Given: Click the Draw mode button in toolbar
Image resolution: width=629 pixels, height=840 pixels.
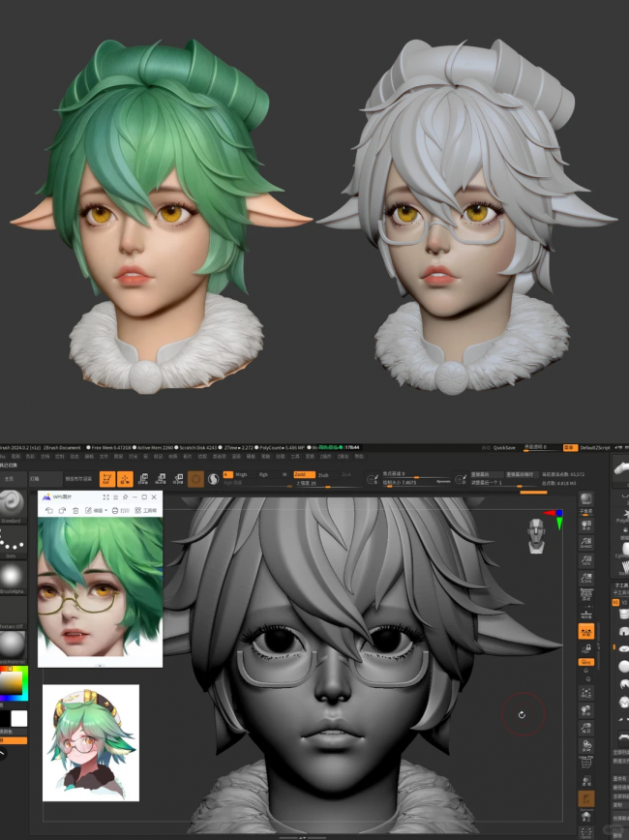Looking at the screenshot, I should pyautogui.click(x=126, y=478).
